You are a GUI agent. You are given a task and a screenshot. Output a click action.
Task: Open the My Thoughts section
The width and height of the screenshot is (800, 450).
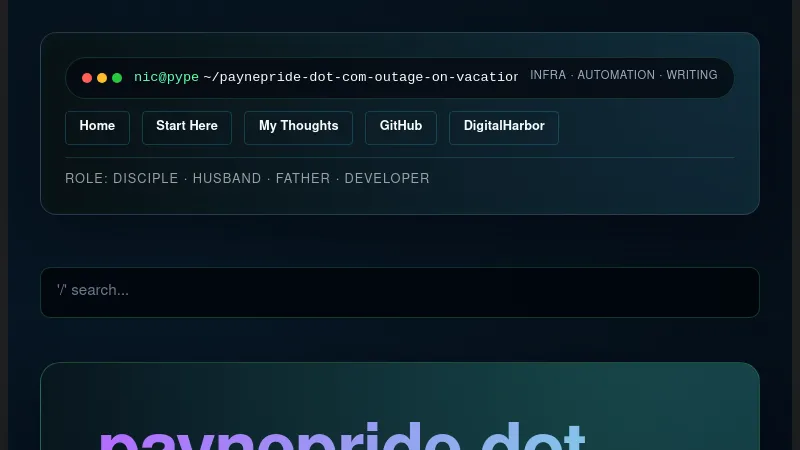click(x=298, y=127)
